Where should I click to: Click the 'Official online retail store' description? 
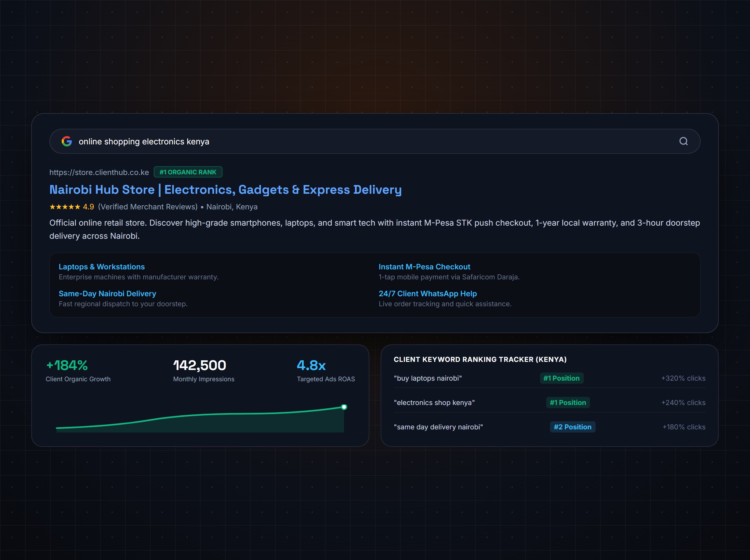pos(375,229)
